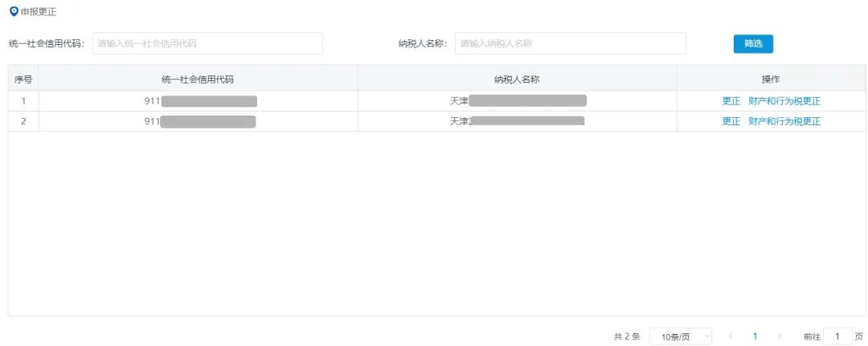This screenshot has width=868, height=346.
Task: Click the 纳税人名称 column header
Action: [517, 79]
